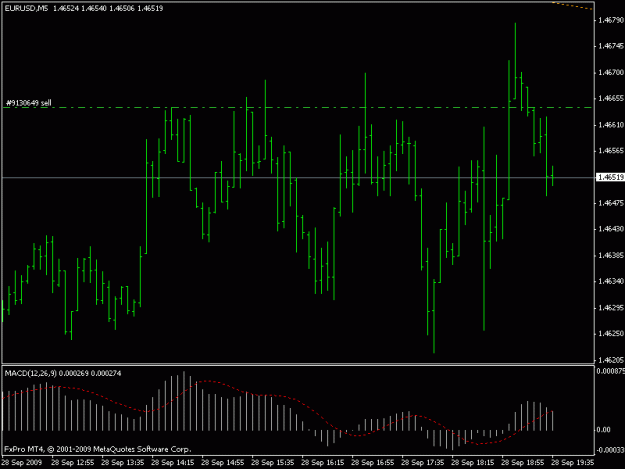
Task: Click the 28 Sep 13:35 time label
Action: (123, 463)
